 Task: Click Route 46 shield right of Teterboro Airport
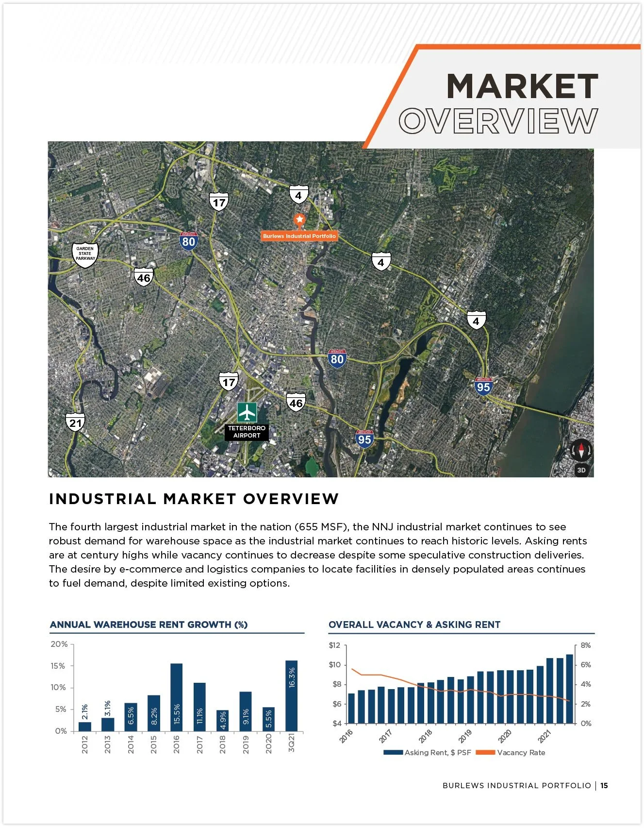coord(296,402)
